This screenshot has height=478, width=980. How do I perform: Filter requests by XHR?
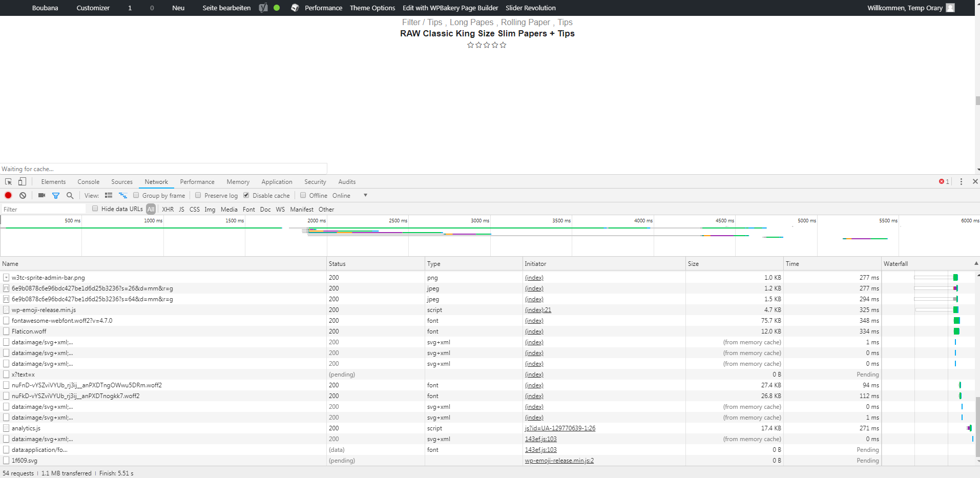(168, 209)
